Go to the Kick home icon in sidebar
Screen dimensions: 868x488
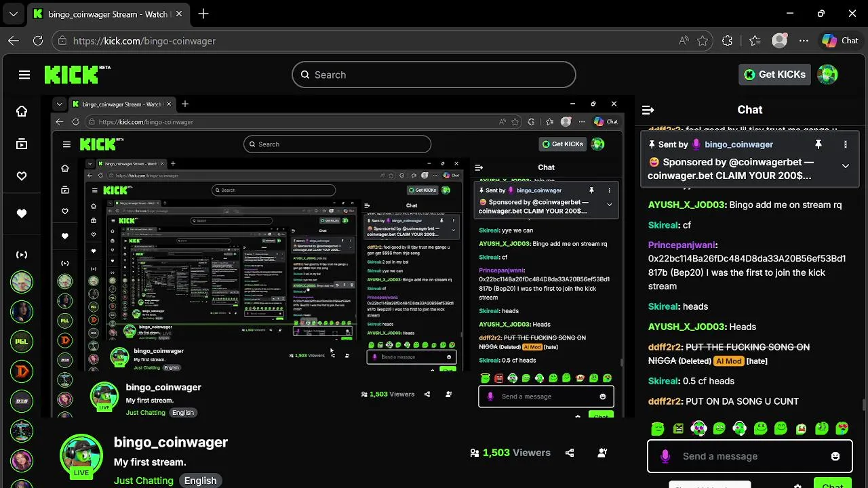click(22, 111)
